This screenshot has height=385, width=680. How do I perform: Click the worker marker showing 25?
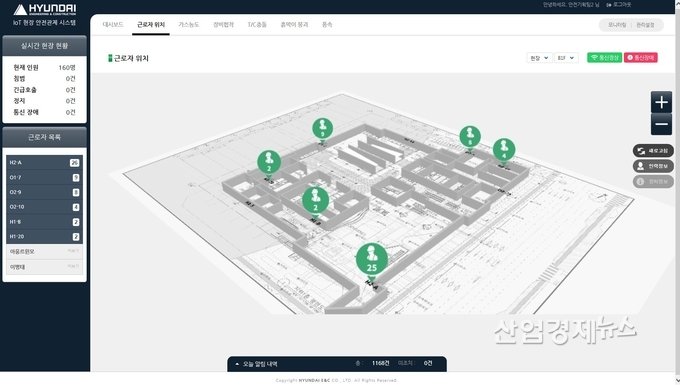click(x=372, y=259)
